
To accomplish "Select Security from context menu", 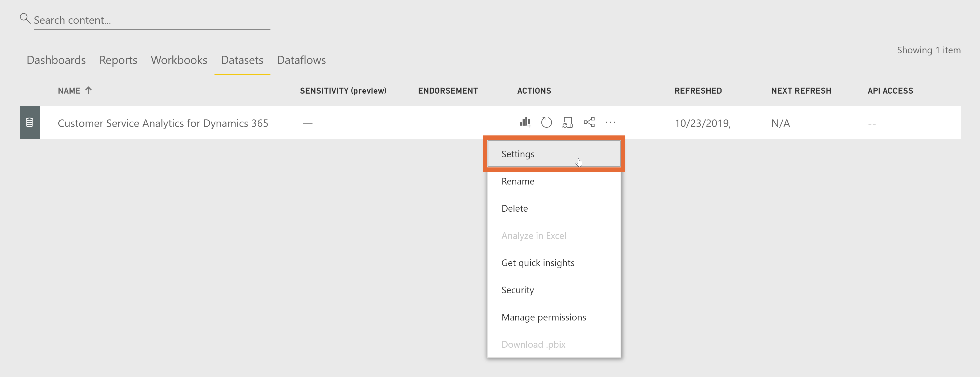I will tap(518, 290).
